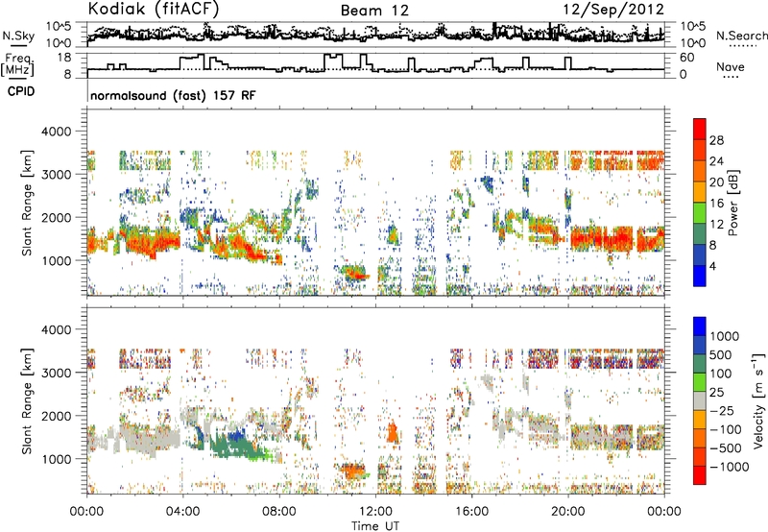This screenshot has height=532, width=768.
Task: Click the blue swatch at Power colorbar bottom
Action: pos(700,276)
